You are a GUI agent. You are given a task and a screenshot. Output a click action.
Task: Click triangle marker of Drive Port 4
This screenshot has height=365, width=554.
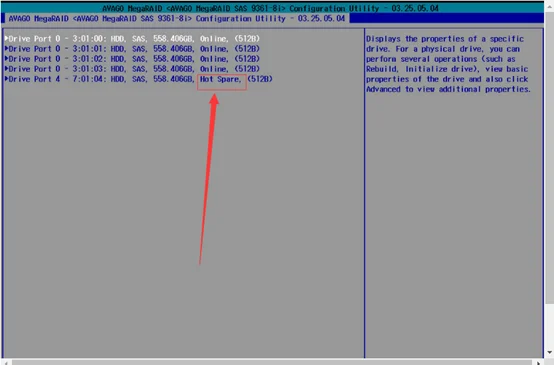6,79
